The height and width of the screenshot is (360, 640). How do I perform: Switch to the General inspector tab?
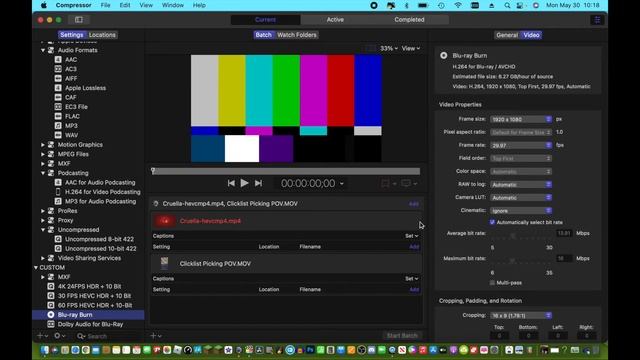(507, 35)
